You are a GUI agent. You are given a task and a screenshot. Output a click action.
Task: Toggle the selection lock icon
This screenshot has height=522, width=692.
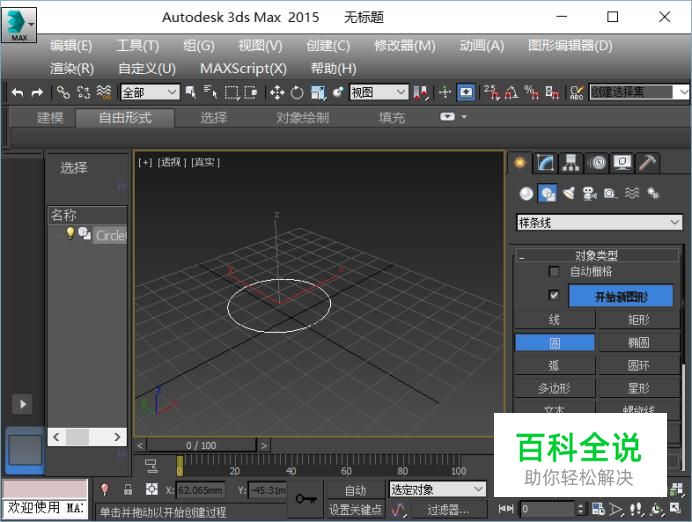coord(128,489)
